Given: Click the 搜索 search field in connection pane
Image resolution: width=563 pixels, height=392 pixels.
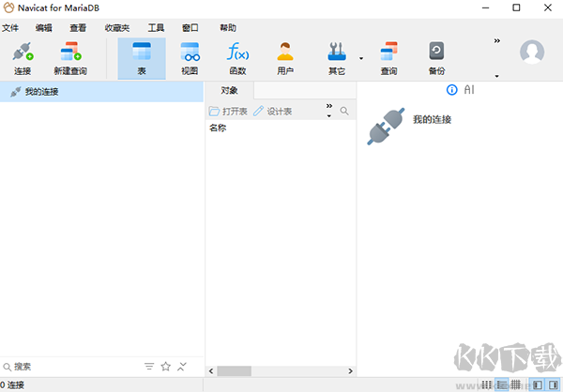Looking at the screenshot, I should point(72,367).
